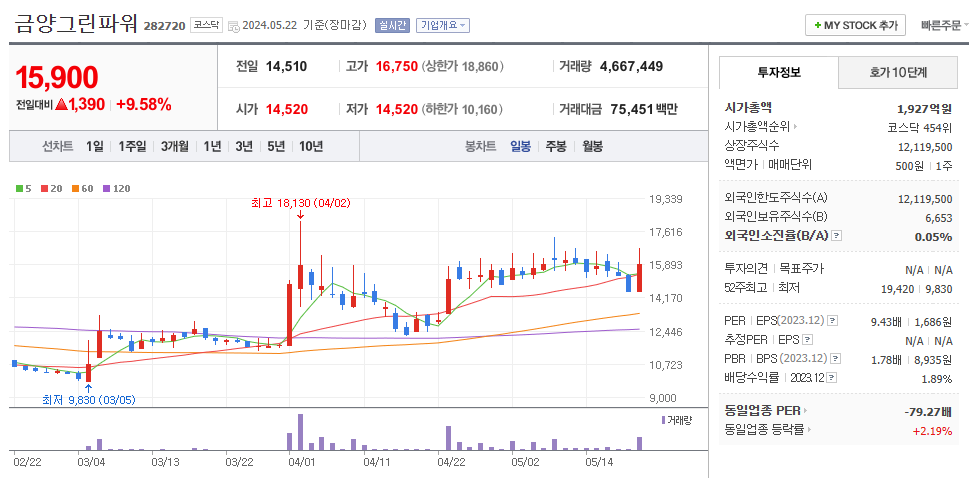Viewport: 976px width, 478px height.
Task: Click the 동일업종 PER value -79.27배
Action: click(928, 411)
